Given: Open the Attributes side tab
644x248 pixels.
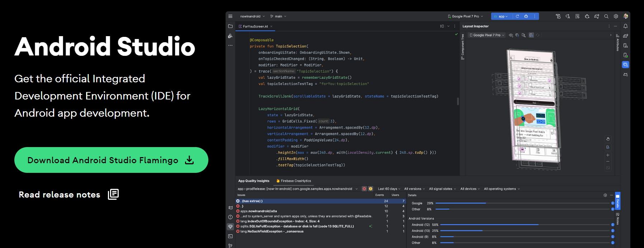Looking at the screenshot, I should click(617, 43).
